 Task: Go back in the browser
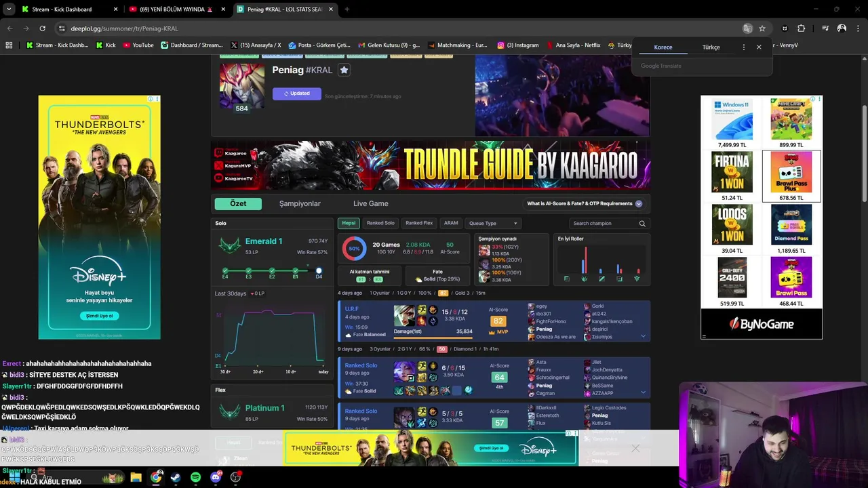click(x=9, y=28)
